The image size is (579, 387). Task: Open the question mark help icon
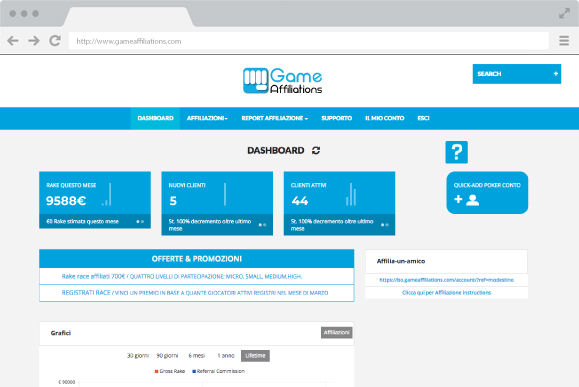pos(456,152)
